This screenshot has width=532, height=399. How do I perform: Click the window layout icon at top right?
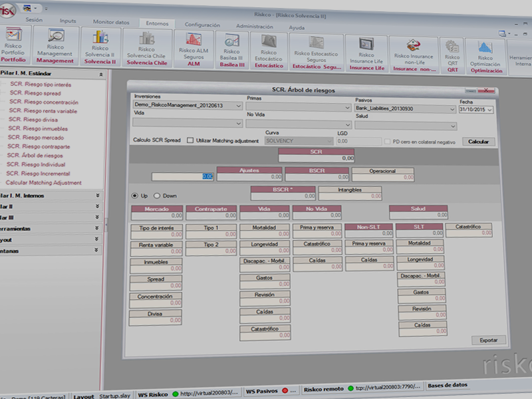tap(502, 33)
